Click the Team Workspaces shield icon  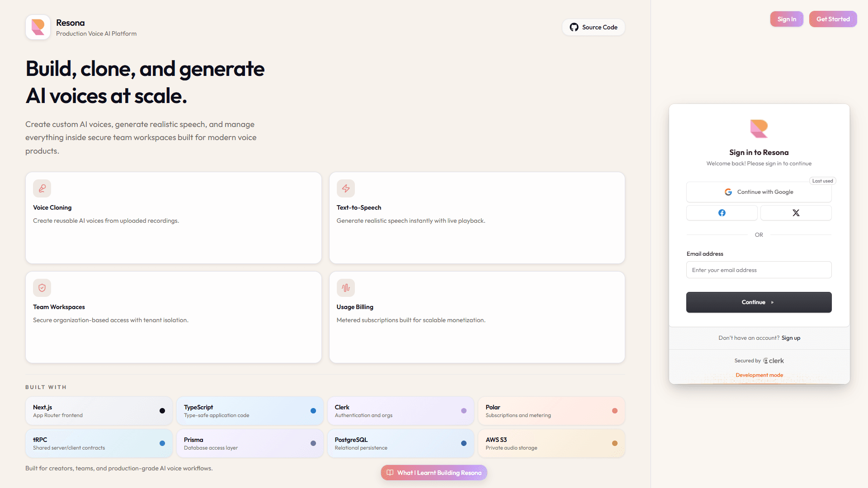(x=42, y=288)
